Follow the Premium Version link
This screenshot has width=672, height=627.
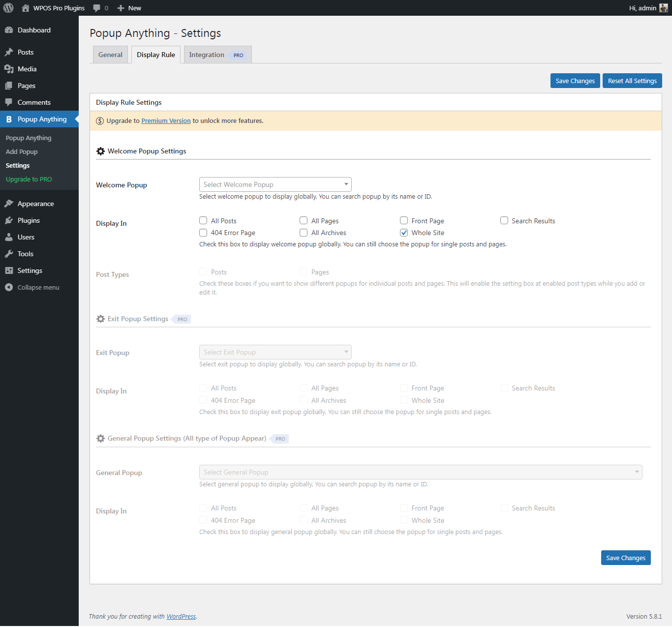tap(166, 120)
